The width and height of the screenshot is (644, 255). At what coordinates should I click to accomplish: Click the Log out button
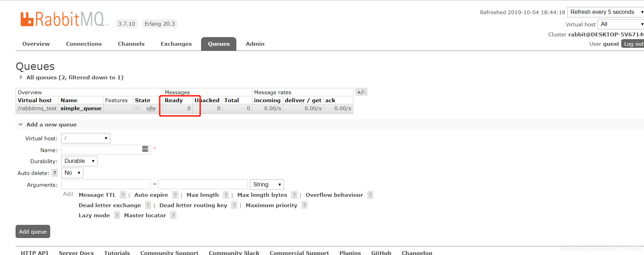click(633, 44)
